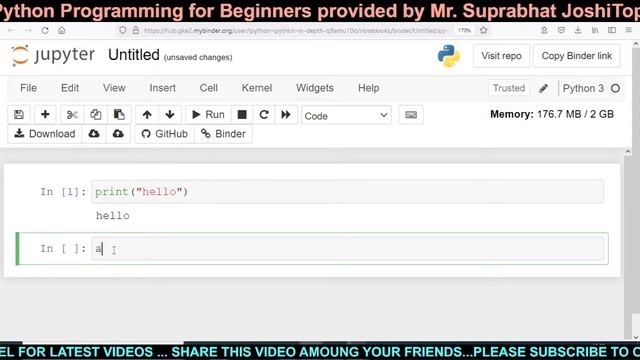Reload the browser page
640x360 pixels.
(45, 31)
